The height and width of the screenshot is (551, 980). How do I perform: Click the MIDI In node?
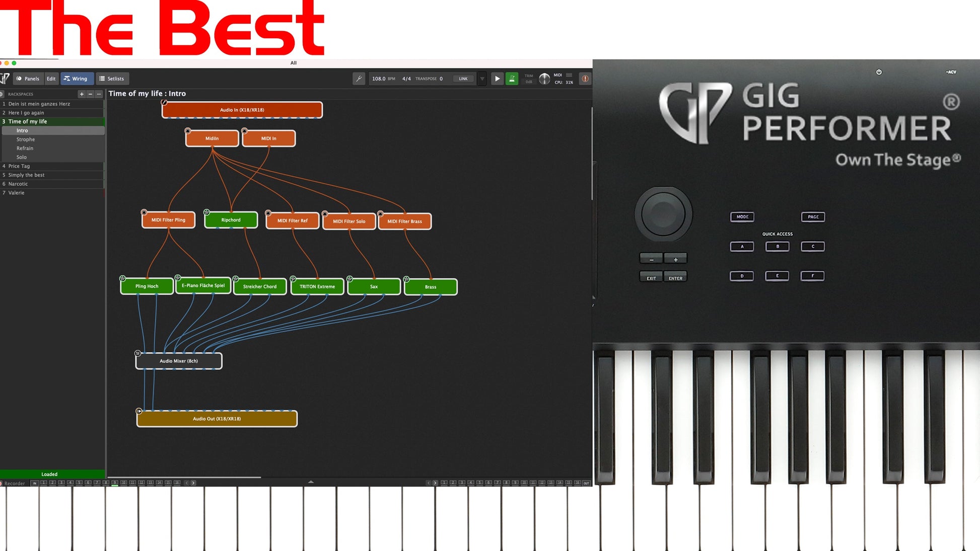268,138
